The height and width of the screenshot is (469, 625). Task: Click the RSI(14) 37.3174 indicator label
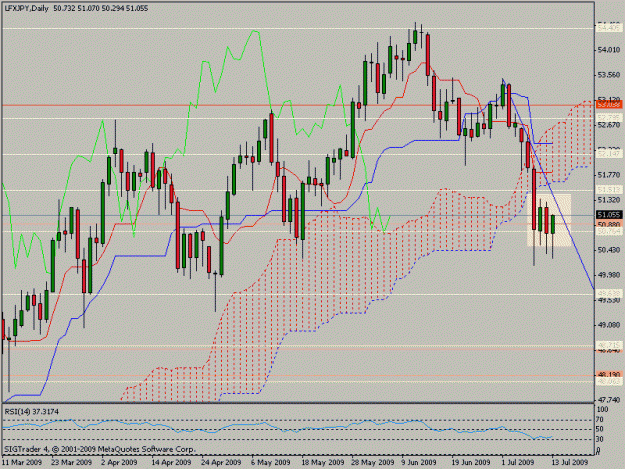coord(31,411)
